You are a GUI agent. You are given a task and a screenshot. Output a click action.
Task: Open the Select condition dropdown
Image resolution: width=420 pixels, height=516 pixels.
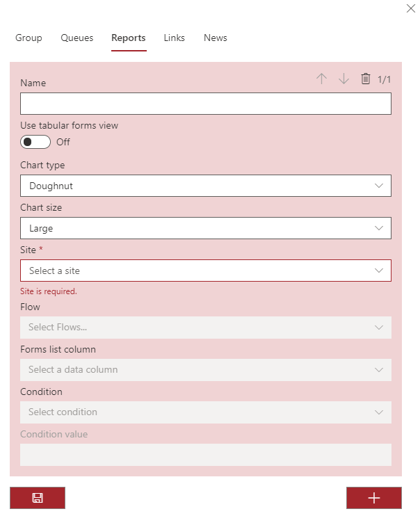click(206, 412)
